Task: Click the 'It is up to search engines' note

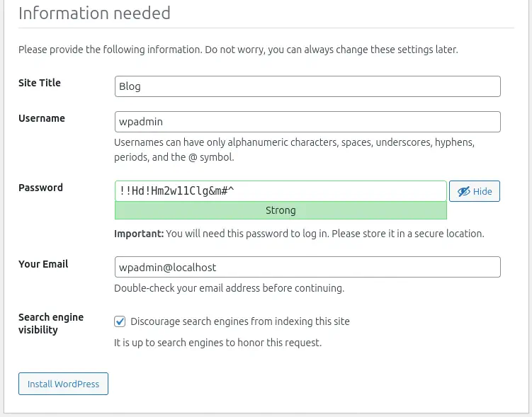Action: pos(217,343)
